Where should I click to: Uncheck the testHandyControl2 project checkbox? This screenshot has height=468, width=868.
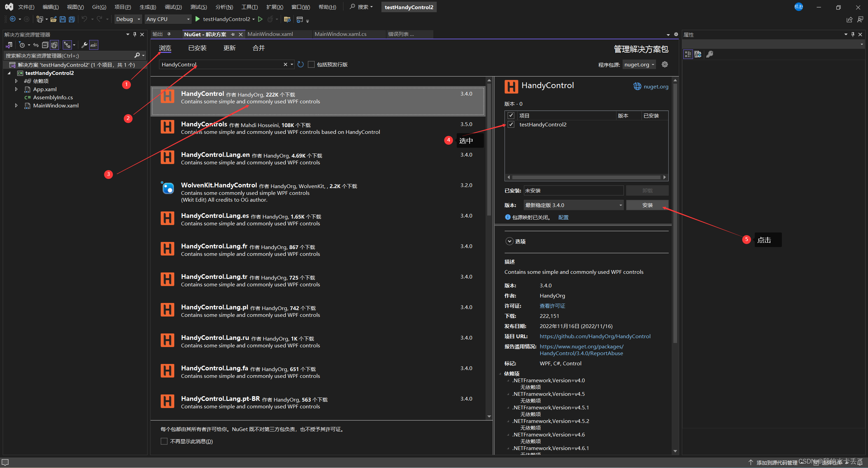click(511, 124)
